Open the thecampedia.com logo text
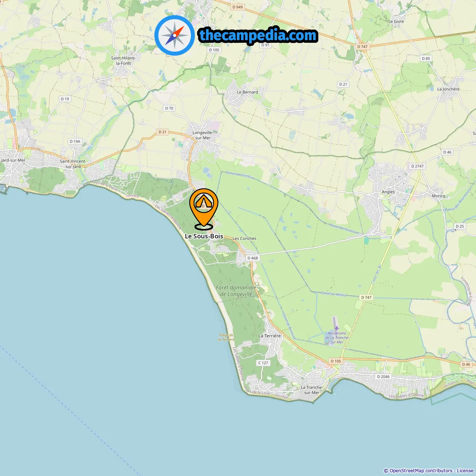This screenshot has width=476, height=476. (258, 35)
